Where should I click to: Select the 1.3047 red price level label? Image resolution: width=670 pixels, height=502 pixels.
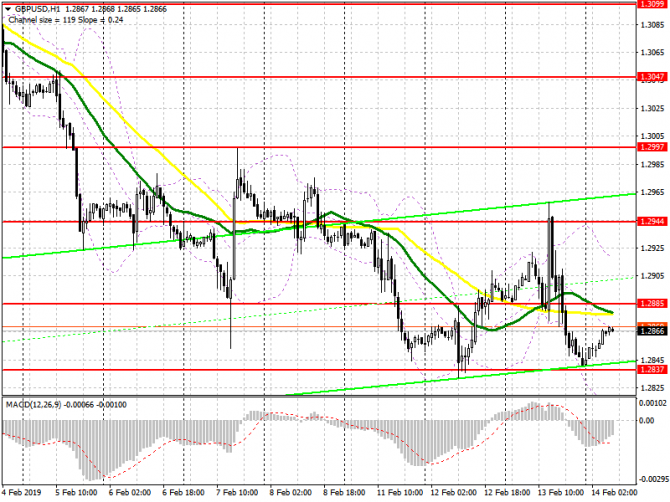click(652, 77)
